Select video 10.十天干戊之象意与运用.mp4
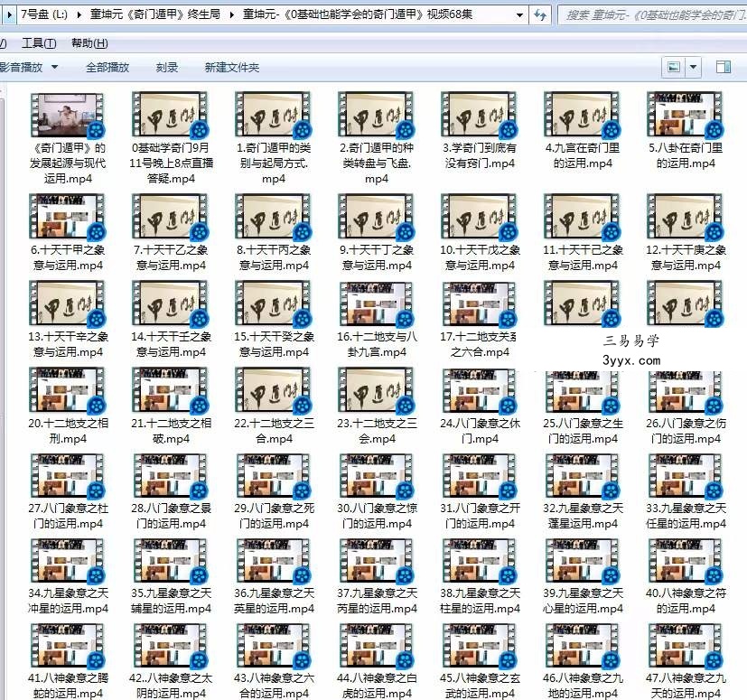 coord(480,232)
